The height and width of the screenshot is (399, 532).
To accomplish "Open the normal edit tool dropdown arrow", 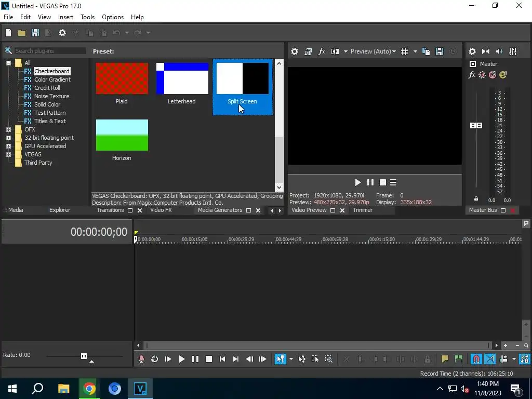I will tap(291, 359).
